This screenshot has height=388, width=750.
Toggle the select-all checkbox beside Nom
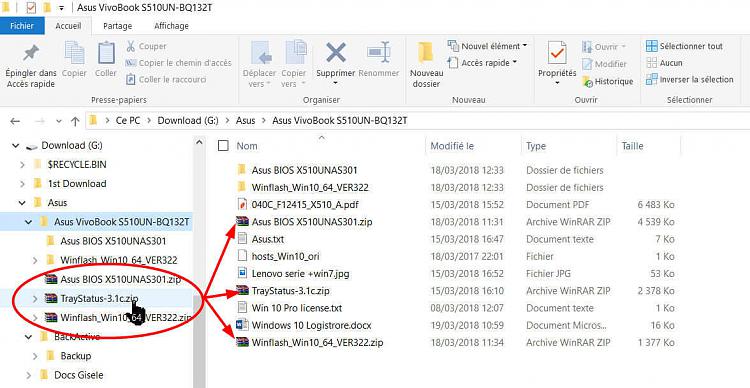click(x=223, y=146)
